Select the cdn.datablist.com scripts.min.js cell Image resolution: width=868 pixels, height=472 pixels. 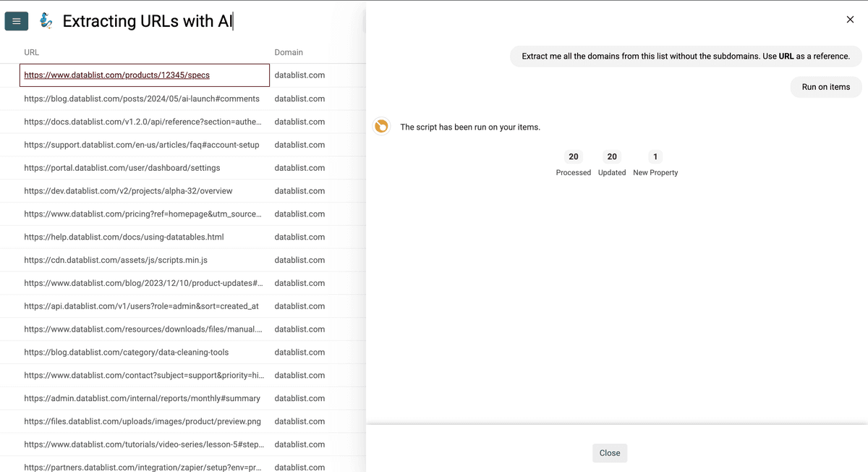click(145, 260)
